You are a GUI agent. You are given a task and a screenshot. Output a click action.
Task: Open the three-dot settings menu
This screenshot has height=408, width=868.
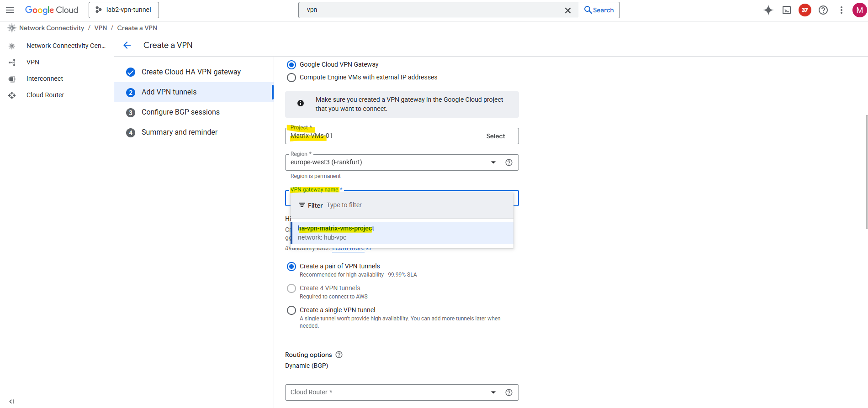[842, 10]
